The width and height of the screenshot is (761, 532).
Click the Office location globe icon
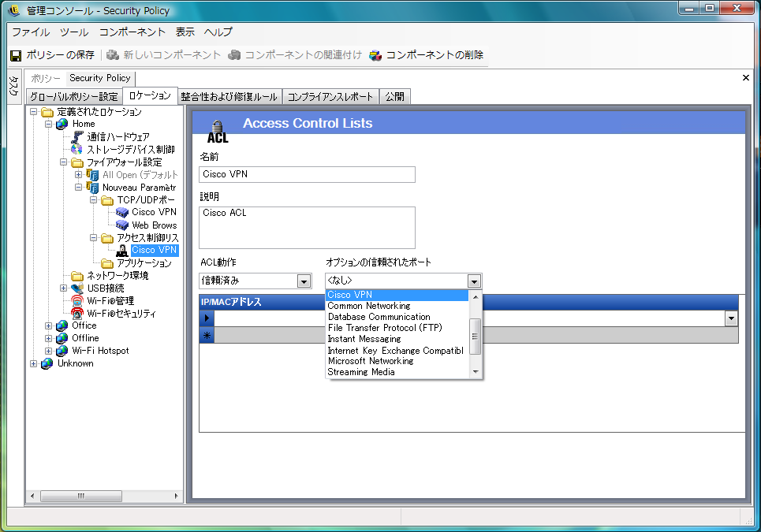pyautogui.click(x=62, y=326)
